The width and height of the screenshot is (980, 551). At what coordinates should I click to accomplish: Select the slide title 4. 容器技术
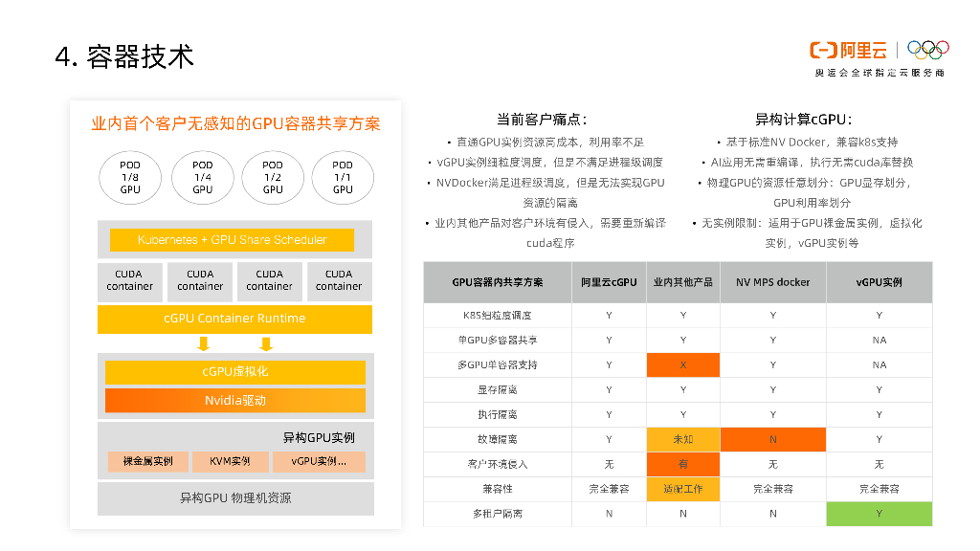click(x=124, y=56)
